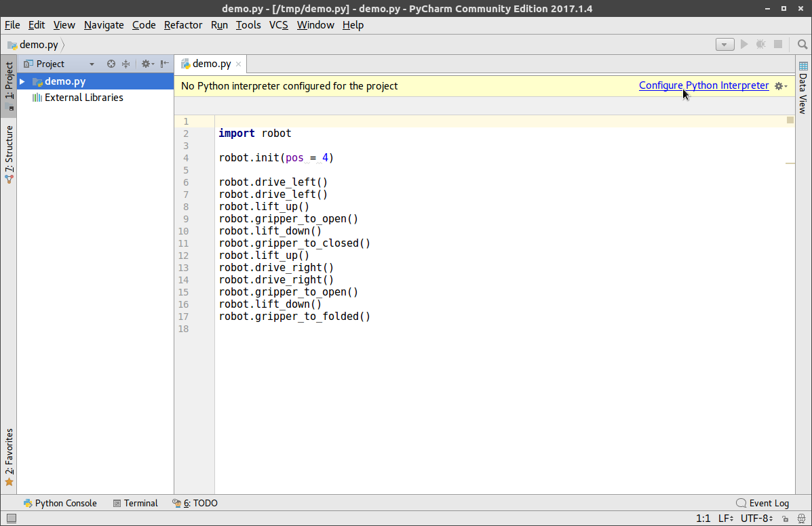This screenshot has width=812, height=526.
Task: Open the Terminal tool window
Action: pyautogui.click(x=135, y=503)
